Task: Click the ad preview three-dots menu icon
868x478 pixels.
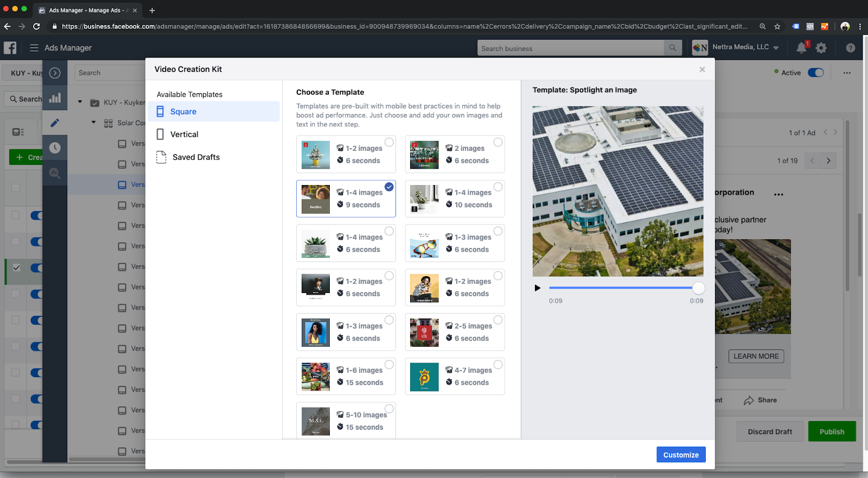Action: pyautogui.click(x=778, y=194)
